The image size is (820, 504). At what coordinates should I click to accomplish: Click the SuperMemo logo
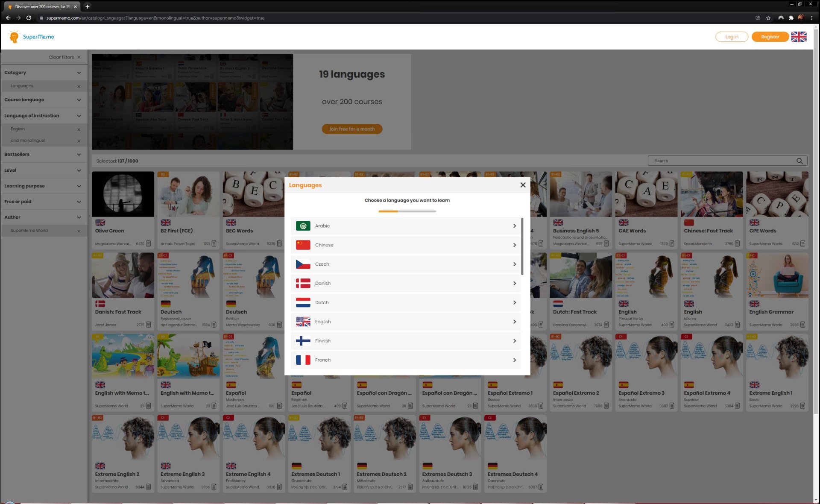(x=32, y=37)
